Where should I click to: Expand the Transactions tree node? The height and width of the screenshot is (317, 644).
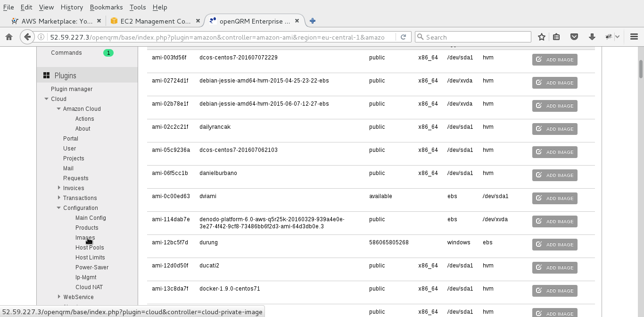[x=59, y=198]
